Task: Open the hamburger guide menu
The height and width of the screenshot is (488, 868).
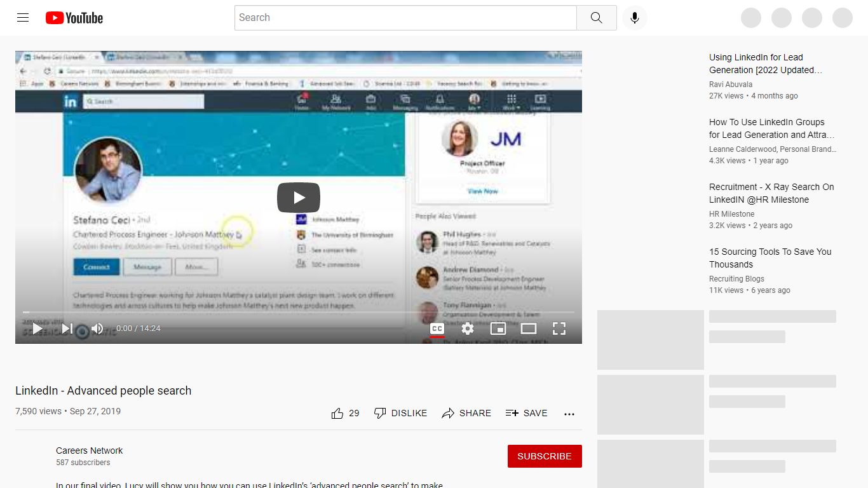Action: 23,18
